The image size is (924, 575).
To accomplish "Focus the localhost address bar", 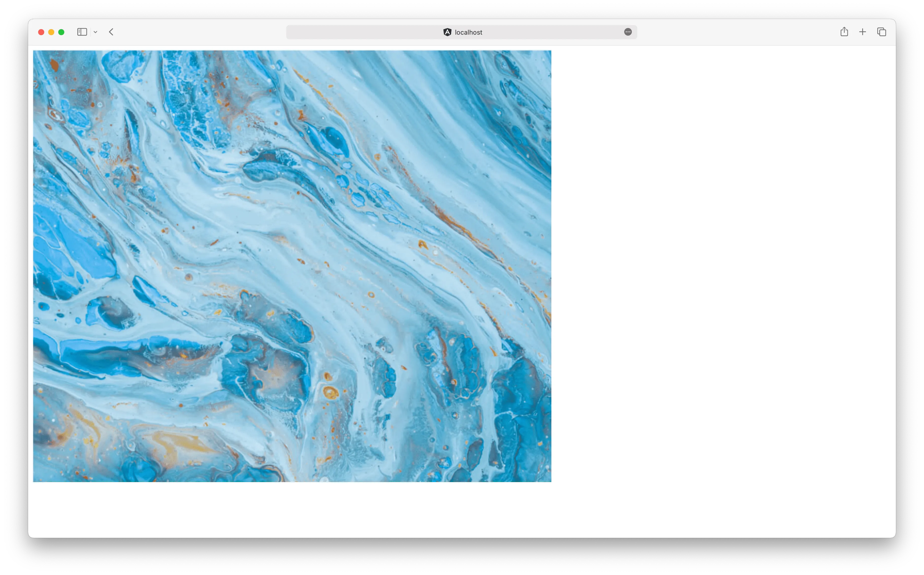I will point(532,32).
